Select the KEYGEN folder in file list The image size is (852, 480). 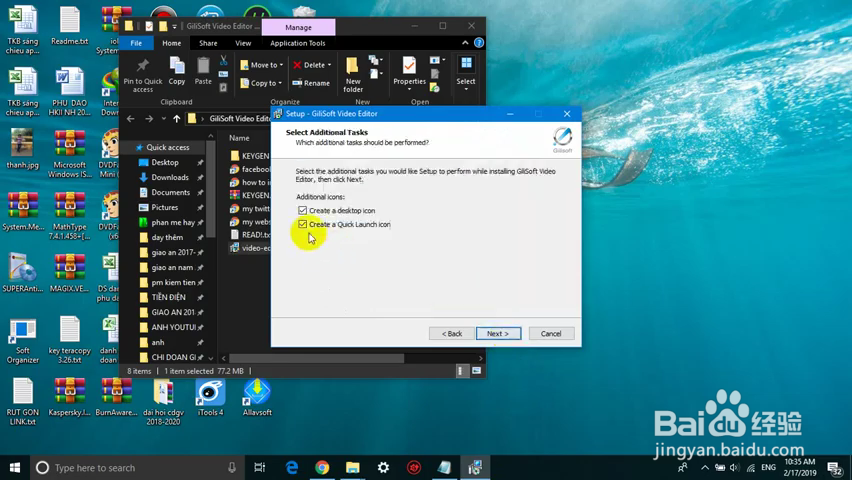255,155
